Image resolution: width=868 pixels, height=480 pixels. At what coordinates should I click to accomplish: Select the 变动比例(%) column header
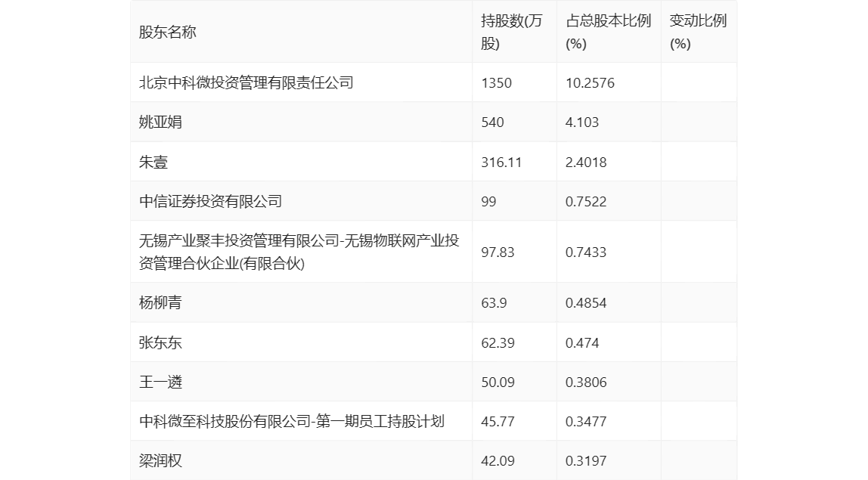(x=698, y=32)
